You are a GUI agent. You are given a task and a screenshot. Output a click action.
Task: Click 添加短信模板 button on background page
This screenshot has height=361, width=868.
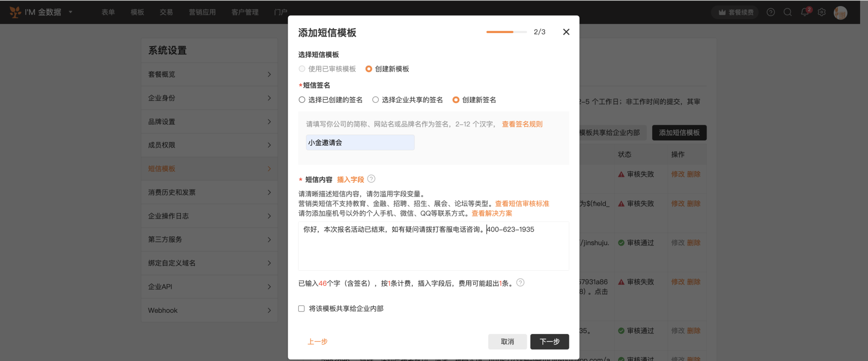(679, 132)
